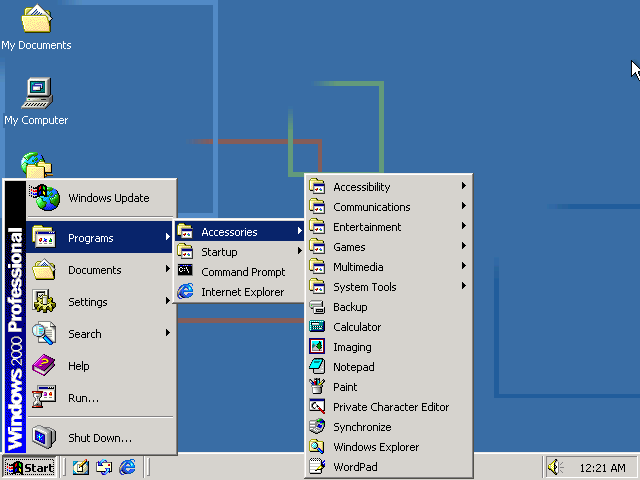Viewport: 640px width, 480px height.
Task: Click the Programs folder icon
Action: click(x=44, y=237)
